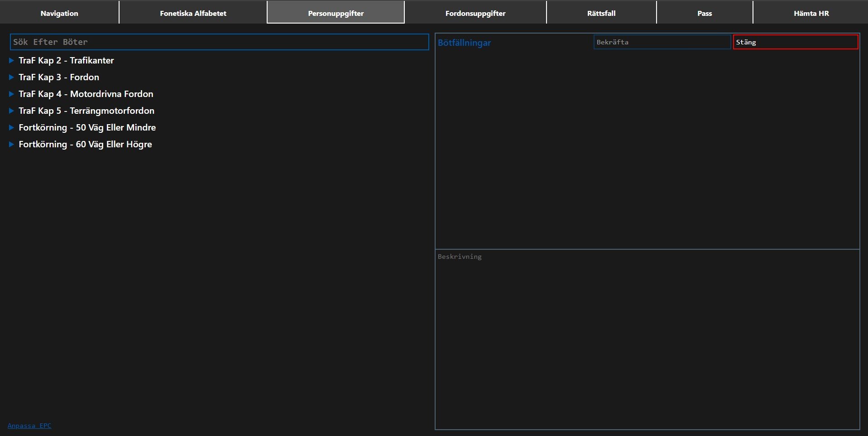Image resolution: width=868 pixels, height=436 pixels.
Task: Select Fortkörning - 60 Väg Eller Högre label
Action: [85, 144]
